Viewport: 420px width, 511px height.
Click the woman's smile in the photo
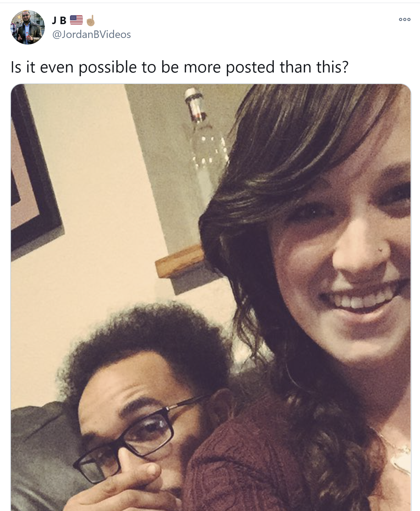tap(358, 300)
